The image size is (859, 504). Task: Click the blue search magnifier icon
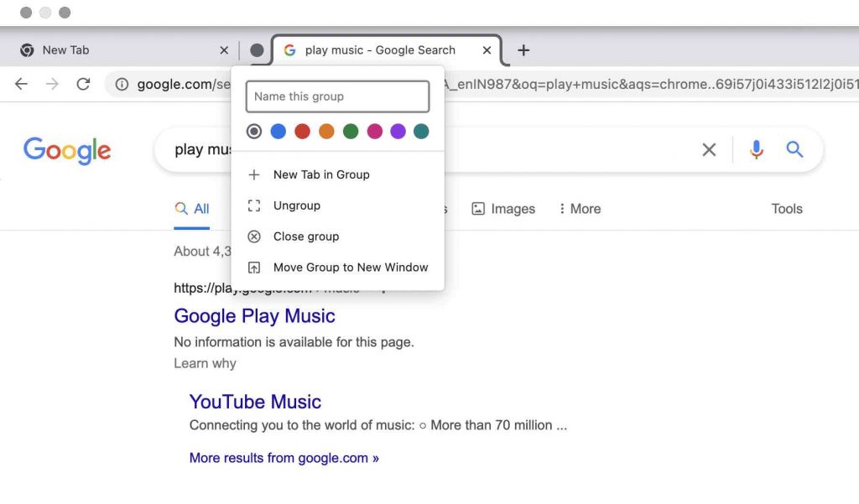click(x=794, y=150)
